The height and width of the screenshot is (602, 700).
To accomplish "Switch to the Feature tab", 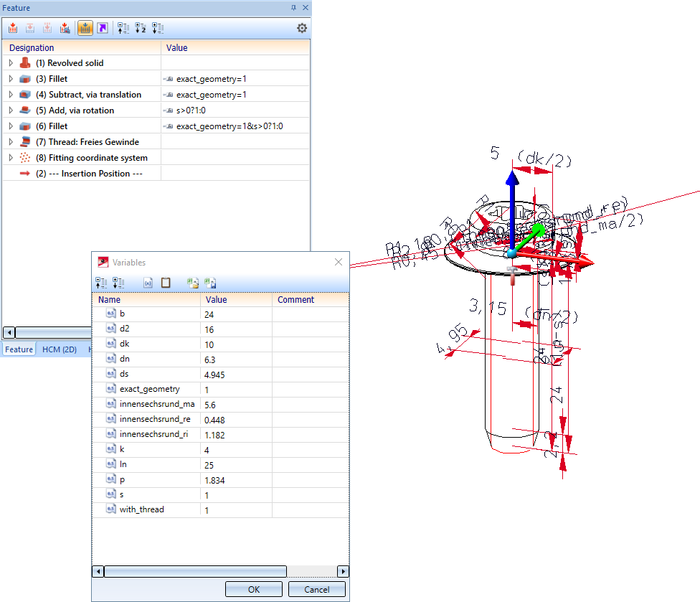I will 19,349.
